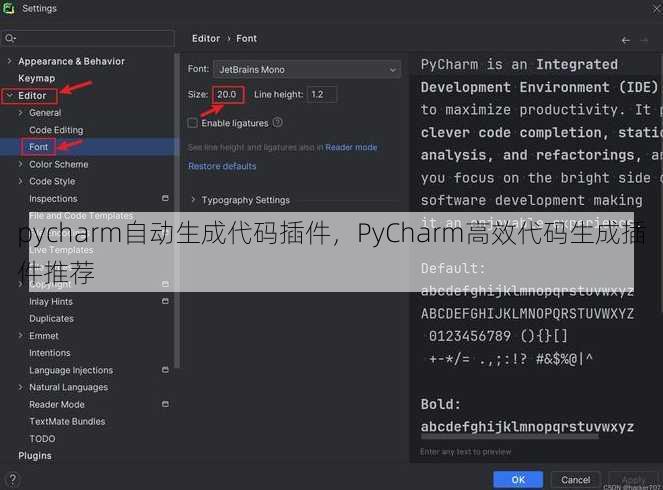Screen dimensions: 663x490
Task: Go back using the left arrow
Action: click(x=625, y=40)
